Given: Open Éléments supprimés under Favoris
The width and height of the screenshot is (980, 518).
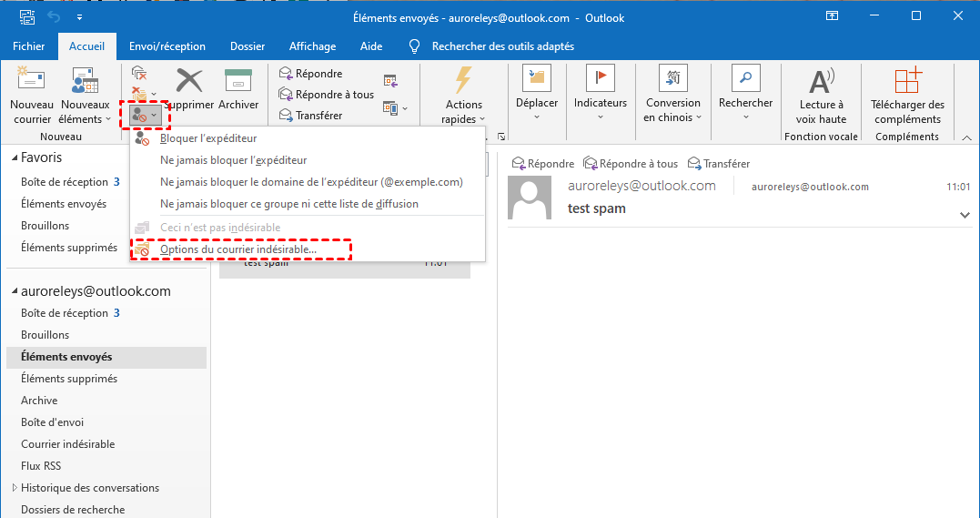Looking at the screenshot, I should pos(69,248).
